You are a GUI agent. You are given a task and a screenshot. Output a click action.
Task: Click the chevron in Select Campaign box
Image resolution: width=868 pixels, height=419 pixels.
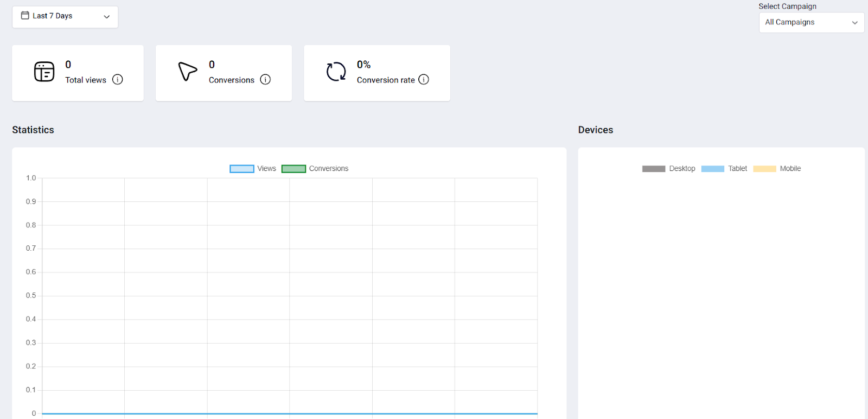[854, 23]
